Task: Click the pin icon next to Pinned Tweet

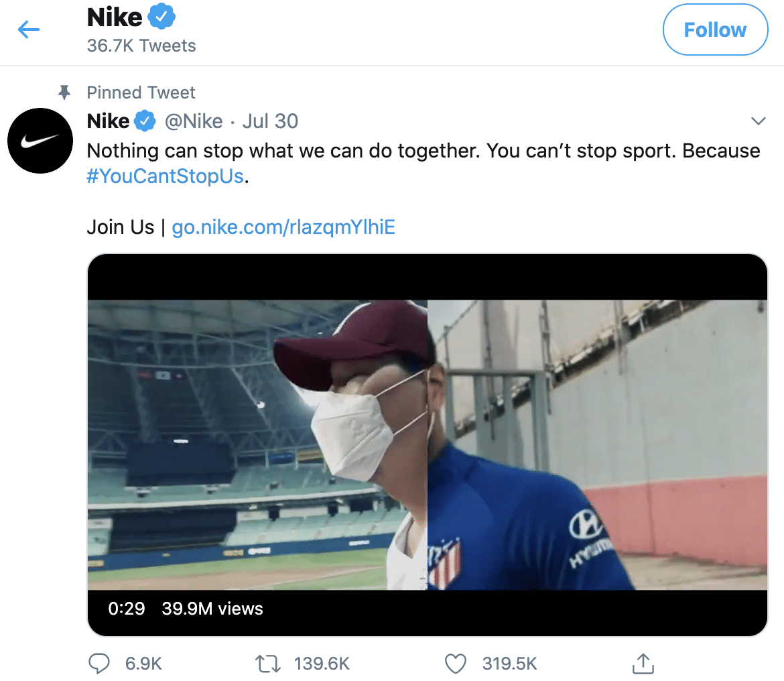Action: 65,92
